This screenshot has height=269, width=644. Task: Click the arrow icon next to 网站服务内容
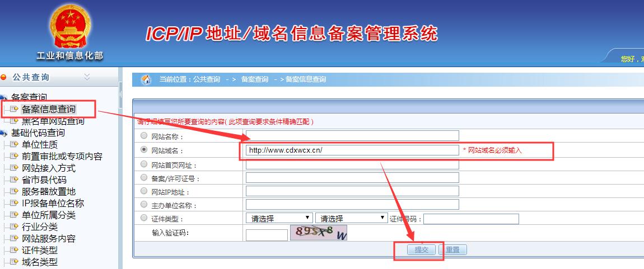pos(15,239)
